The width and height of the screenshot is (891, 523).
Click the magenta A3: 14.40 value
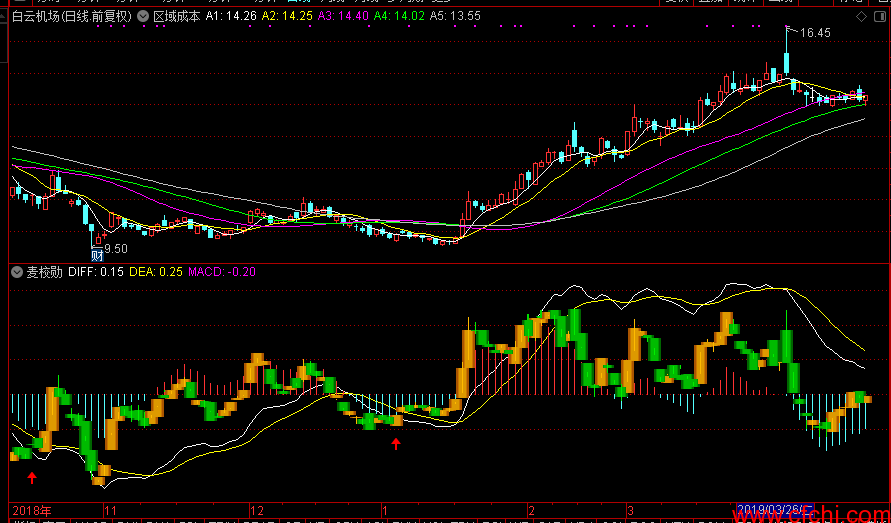(343, 16)
